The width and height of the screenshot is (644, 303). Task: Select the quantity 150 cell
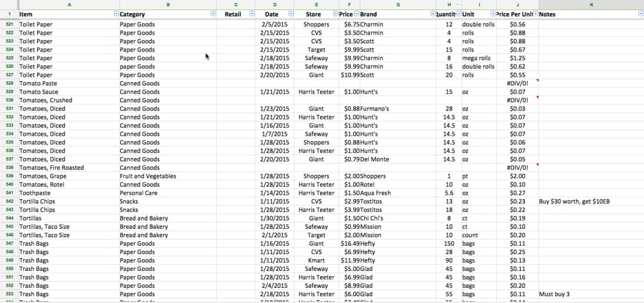[x=449, y=243]
